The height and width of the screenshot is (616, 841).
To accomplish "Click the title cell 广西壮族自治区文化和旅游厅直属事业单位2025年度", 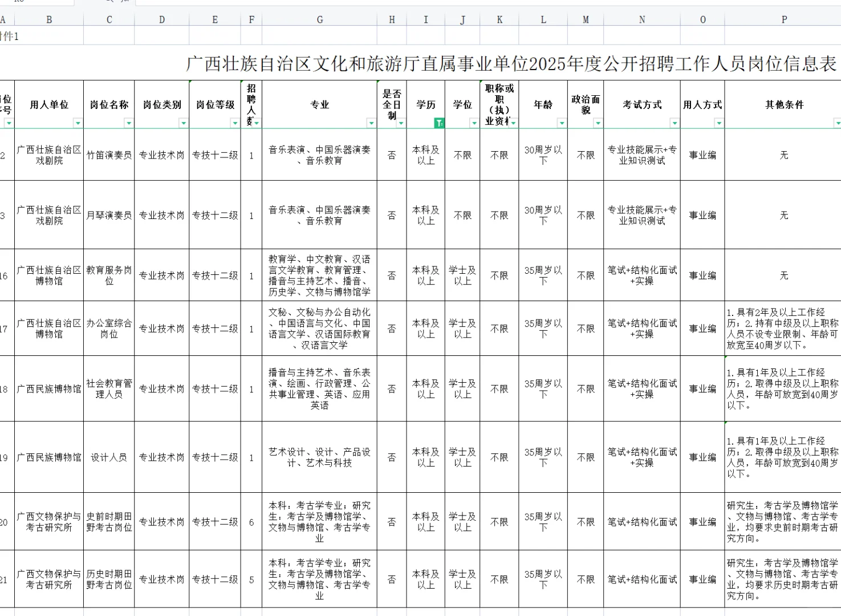I will pos(512,63).
